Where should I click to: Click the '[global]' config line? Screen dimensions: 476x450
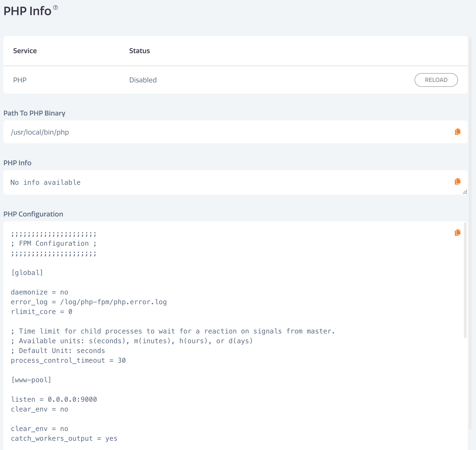(27, 273)
